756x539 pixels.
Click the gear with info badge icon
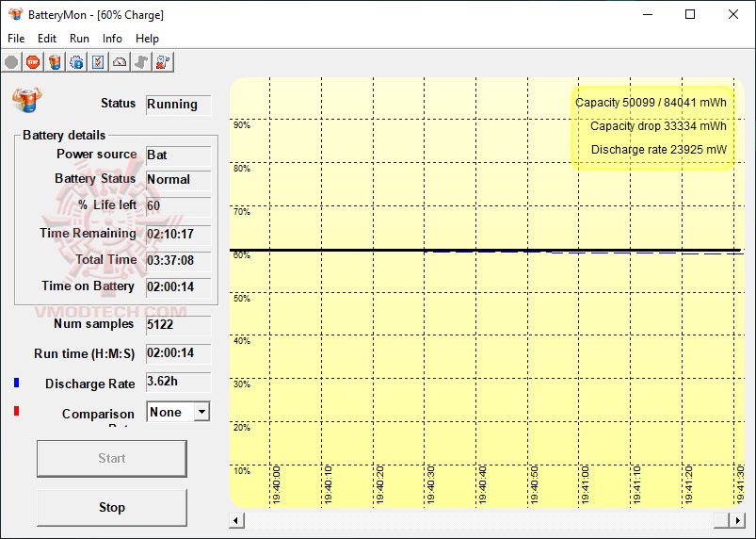76,62
